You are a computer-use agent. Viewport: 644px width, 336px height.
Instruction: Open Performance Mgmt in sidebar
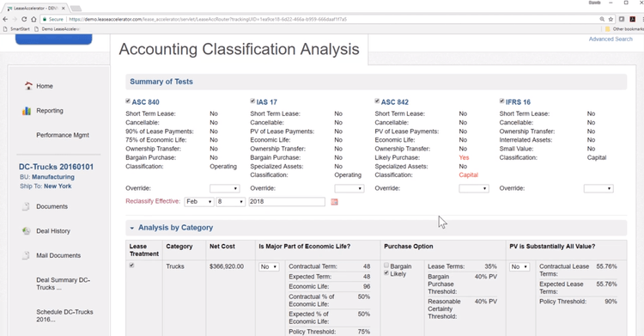(63, 135)
